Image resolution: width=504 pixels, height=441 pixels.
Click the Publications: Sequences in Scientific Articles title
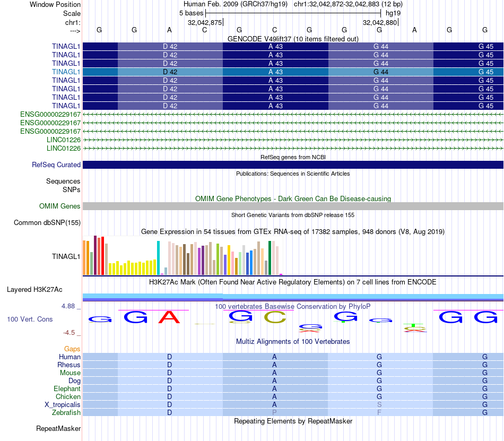pos(293,174)
